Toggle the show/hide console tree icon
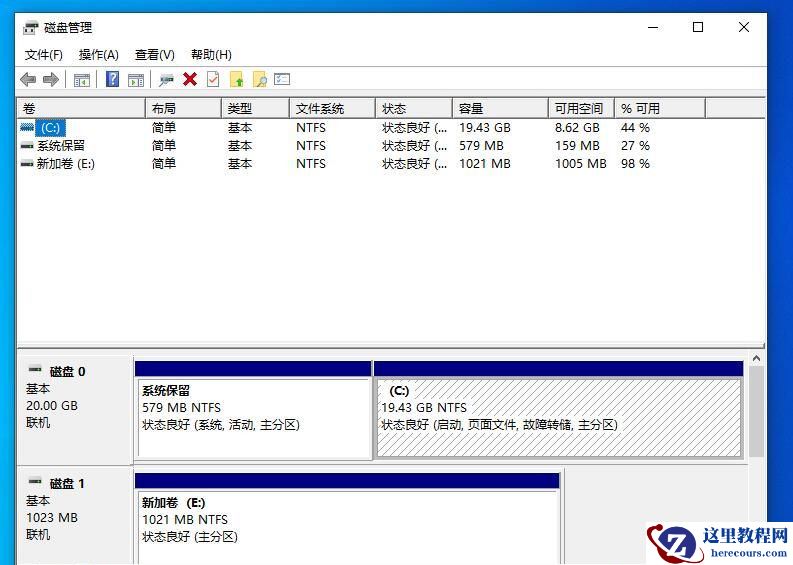 pos(81,79)
